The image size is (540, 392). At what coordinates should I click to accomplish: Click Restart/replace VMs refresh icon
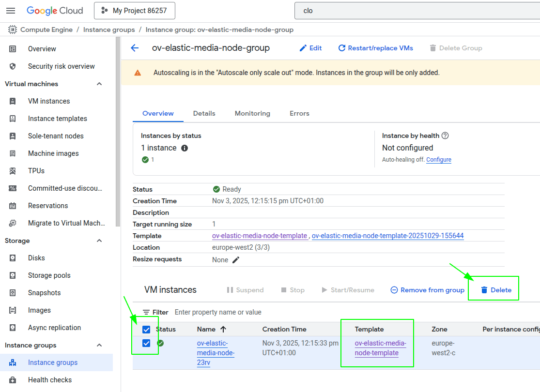tap(342, 48)
